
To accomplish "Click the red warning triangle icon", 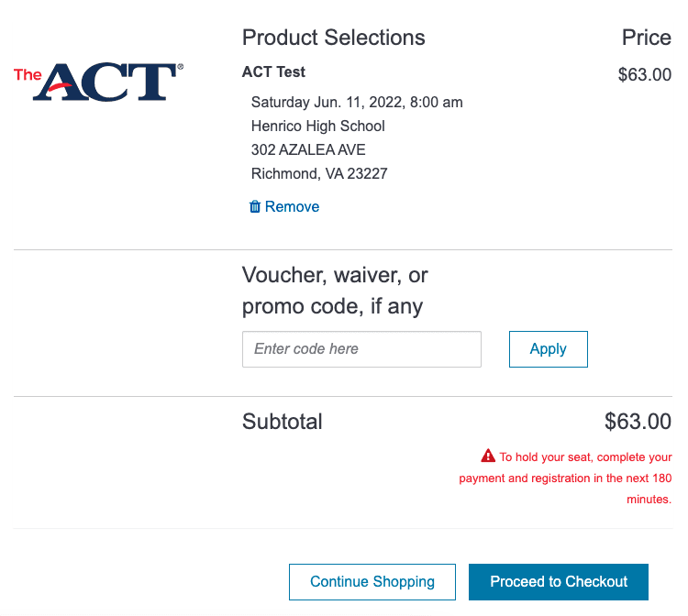I will 488,456.
